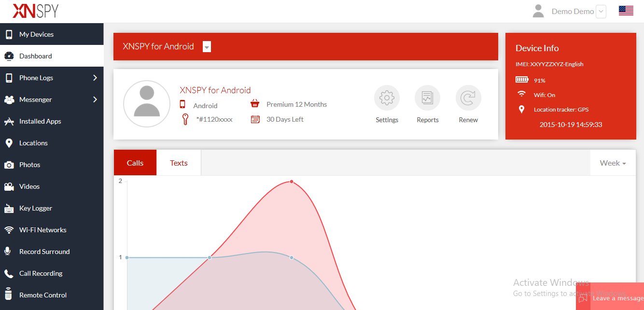This screenshot has width=644, height=310.
Task: Click the IMEI: XXYYZZXYZ-English text
Action: click(x=549, y=64)
